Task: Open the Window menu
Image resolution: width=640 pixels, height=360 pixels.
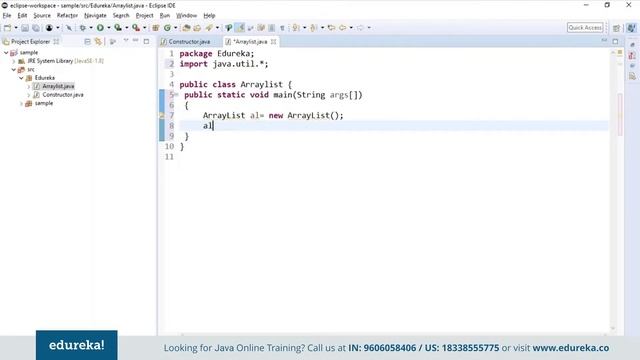Action: coord(186,16)
